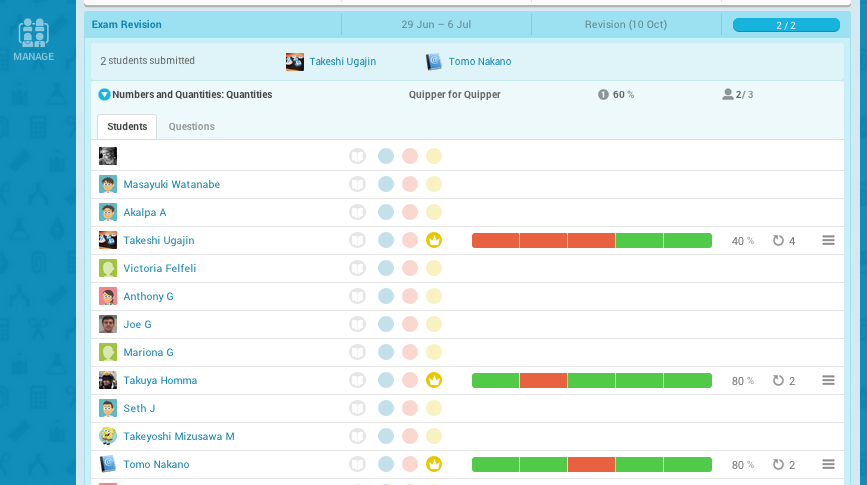The height and width of the screenshot is (485, 867).
Task: Click the 80 % score for Takuya Homma
Action: (x=743, y=381)
